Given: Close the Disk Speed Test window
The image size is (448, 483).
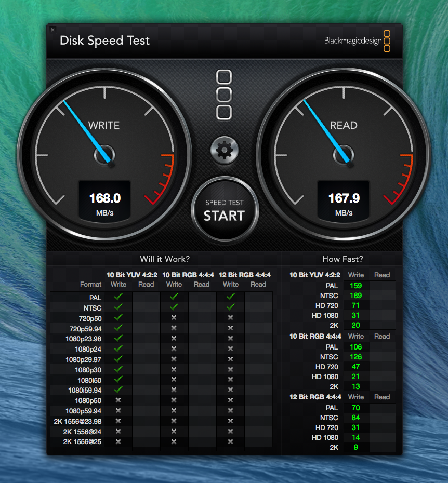Looking at the screenshot, I should tap(52, 30).
